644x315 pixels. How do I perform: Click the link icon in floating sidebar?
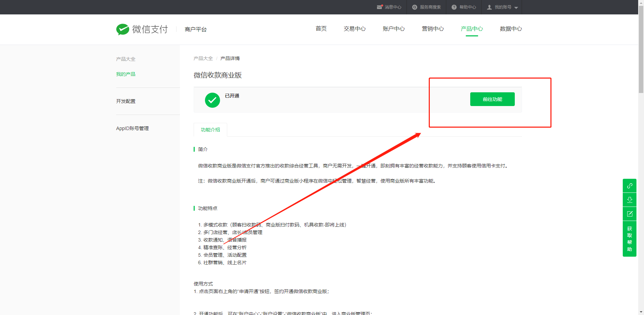[x=630, y=186]
